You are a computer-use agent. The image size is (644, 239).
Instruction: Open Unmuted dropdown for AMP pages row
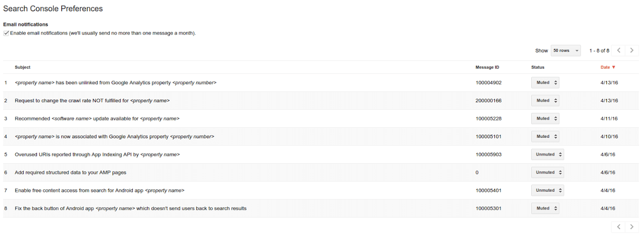click(x=547, y=173)
